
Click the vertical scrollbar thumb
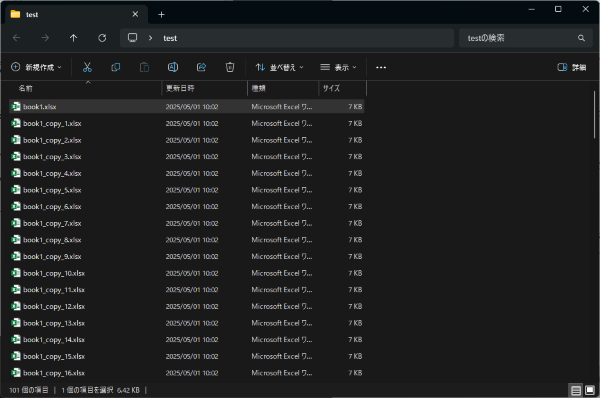click(x=594, y=115)
